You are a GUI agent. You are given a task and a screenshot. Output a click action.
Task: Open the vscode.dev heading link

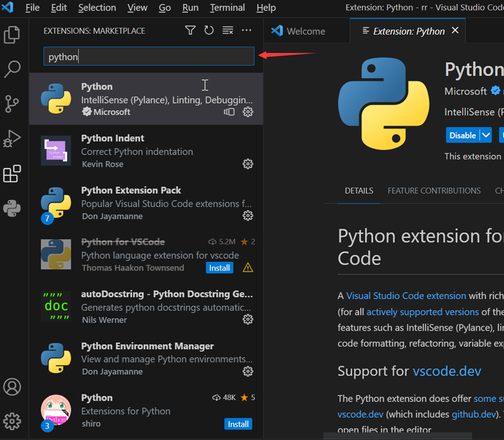(447, 371)
